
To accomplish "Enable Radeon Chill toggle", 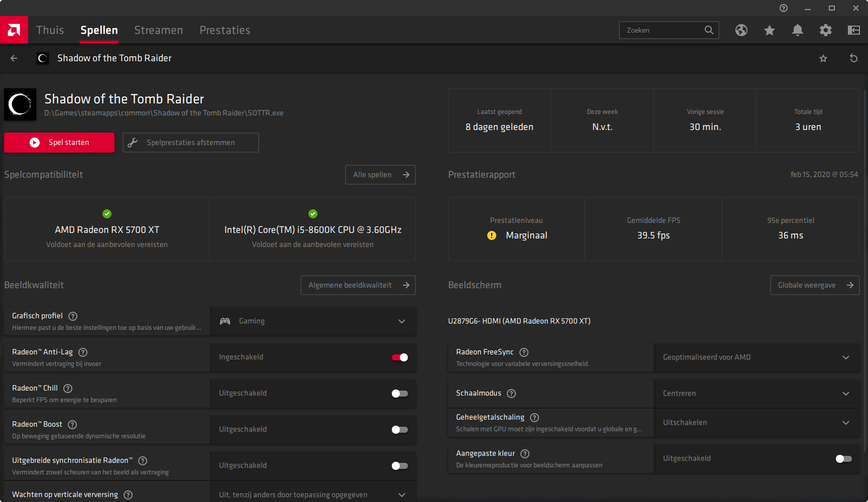I will pyautogui.click(x=400, y=394).
